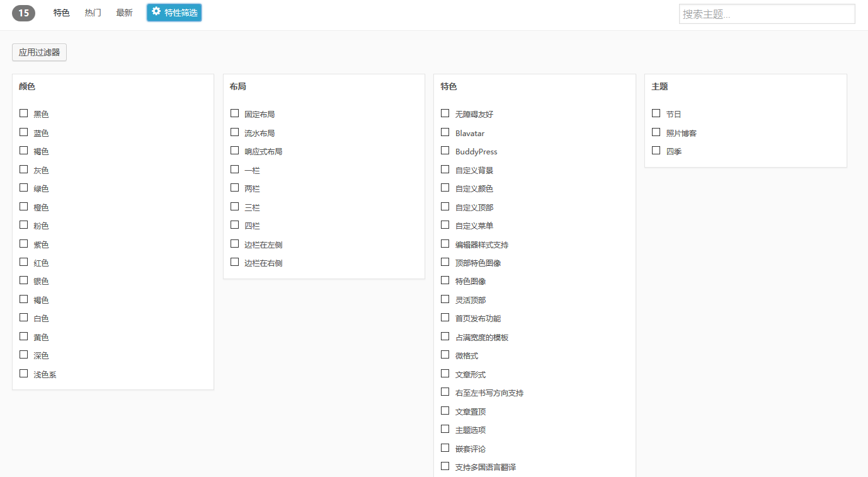Open the 热门 tab
This screenshot has height=477, width=868.
point(93,13)
